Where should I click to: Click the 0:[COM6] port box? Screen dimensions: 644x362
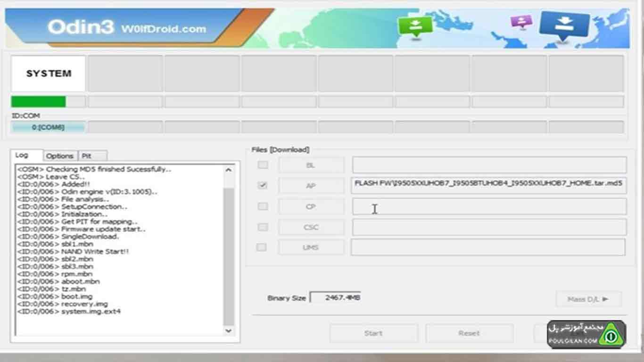click(x=48, y=127)
